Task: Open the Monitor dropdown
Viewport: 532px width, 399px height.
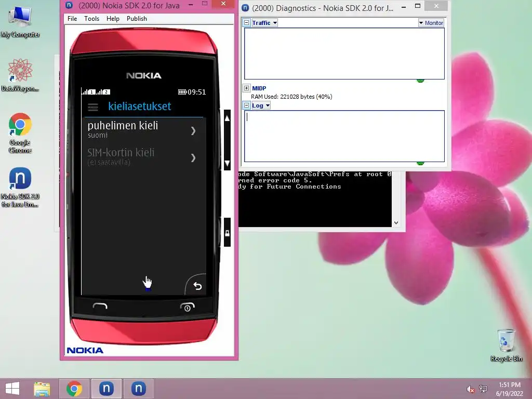Action: point(431,23)
